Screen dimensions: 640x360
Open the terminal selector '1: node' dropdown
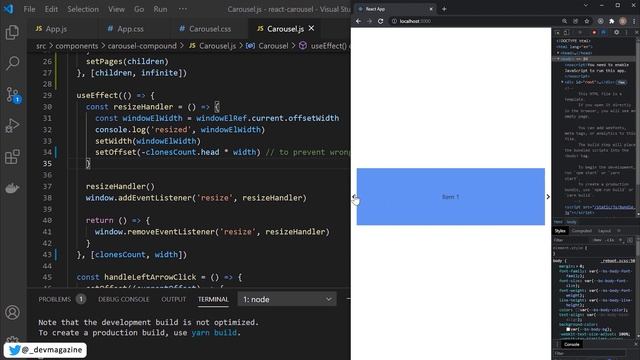point(287,299)
